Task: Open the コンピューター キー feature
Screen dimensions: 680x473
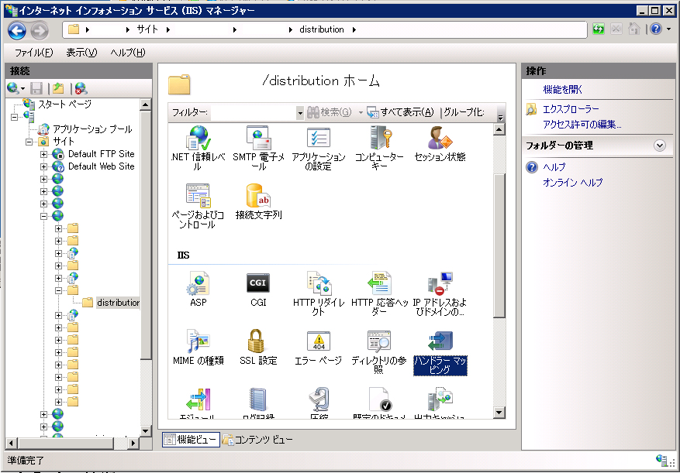Action: (379, 147)
